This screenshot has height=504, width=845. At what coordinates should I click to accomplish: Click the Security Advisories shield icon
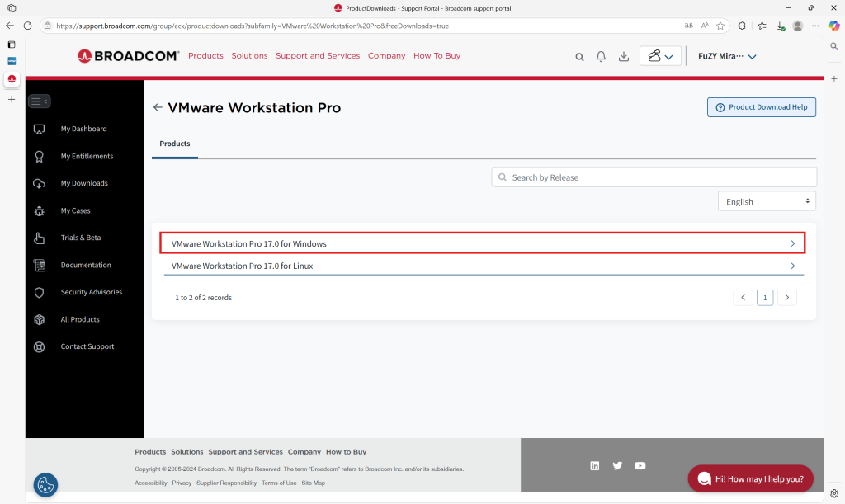pos(40,292)
